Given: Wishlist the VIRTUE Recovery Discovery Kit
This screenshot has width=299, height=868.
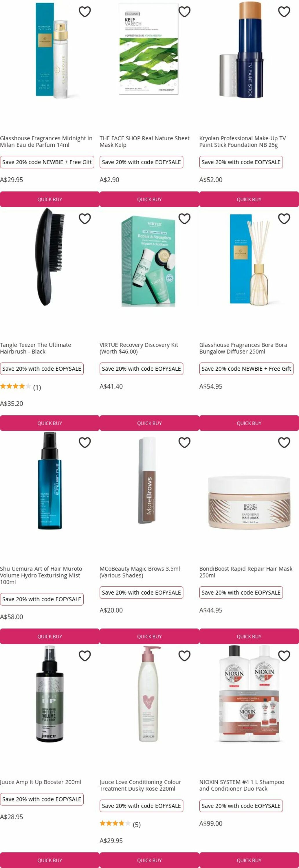Looking at the screenshot, I should (x=184, y=219).
